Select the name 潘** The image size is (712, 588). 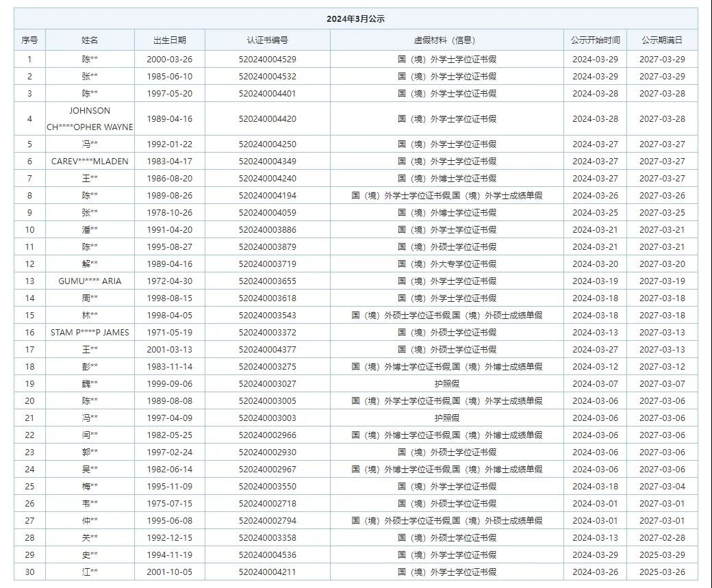(x=90, y=230)
